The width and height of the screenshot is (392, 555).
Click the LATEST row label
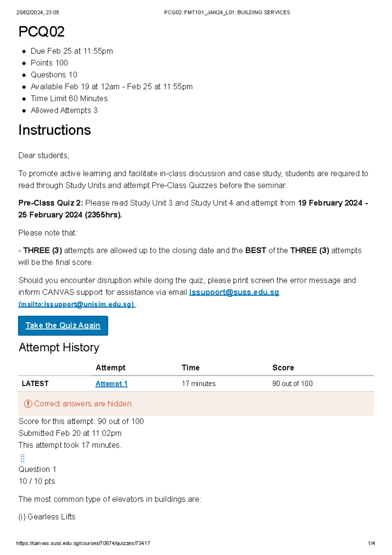35,383
